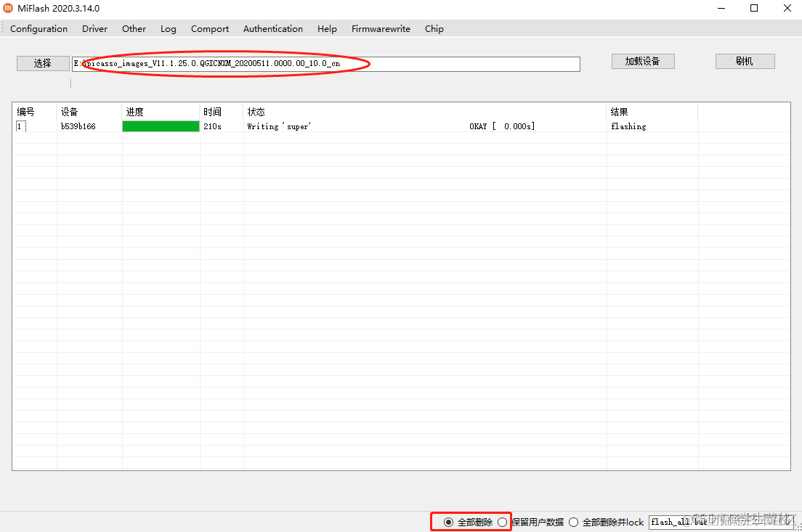The width and height of the screenshot is (802, 532).
Task: Click the MiFlash app icon in title bar
Action: (8, 8)
